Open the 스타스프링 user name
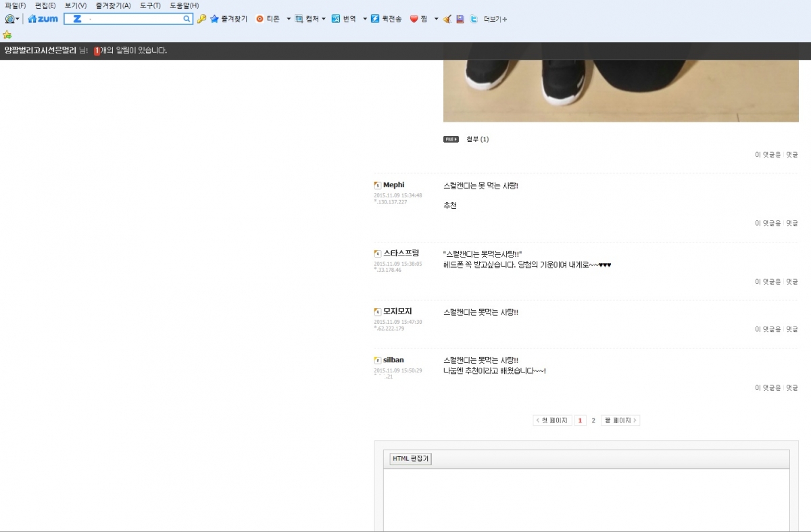Image resolution: width=811 pixels, height=532 pixels. 401,253
